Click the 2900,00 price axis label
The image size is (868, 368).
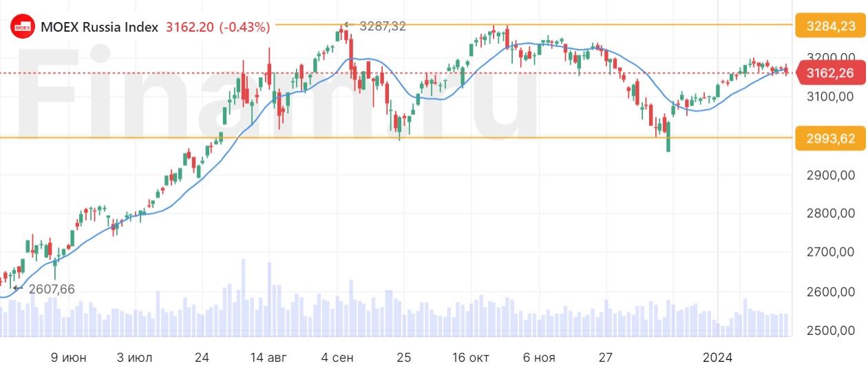[x=832, y=175]
